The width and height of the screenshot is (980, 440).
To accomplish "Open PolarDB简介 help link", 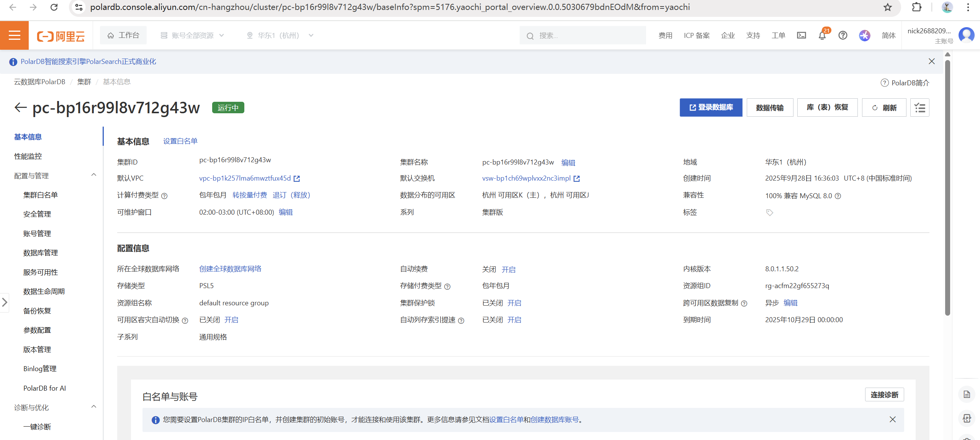I will pos(905,83).
